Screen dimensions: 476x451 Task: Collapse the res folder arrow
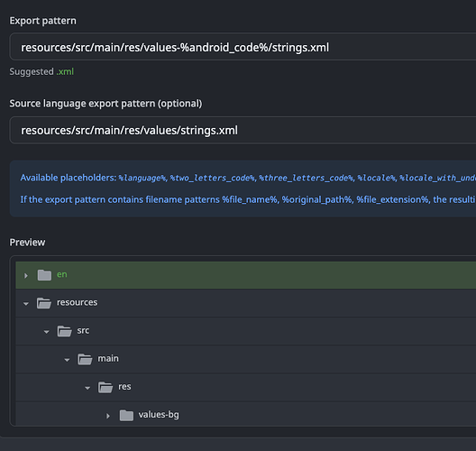tap(87, 388)
